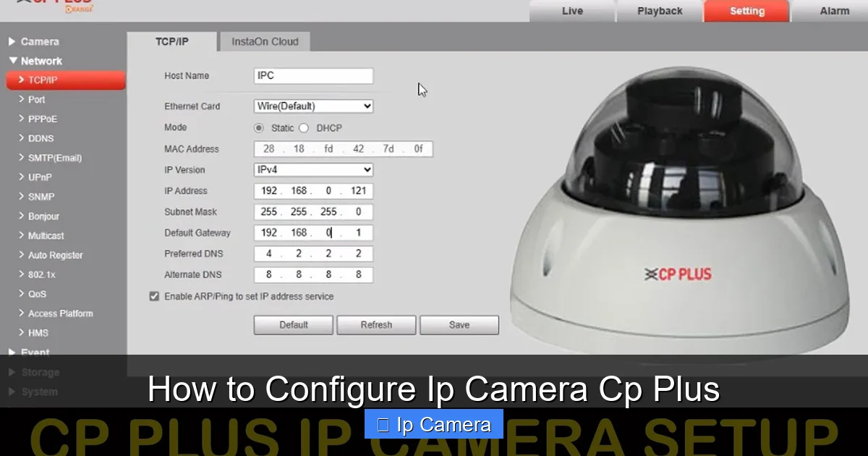Expand the System section in sidebar
The image size is (868, 456).
click(33, 392)
